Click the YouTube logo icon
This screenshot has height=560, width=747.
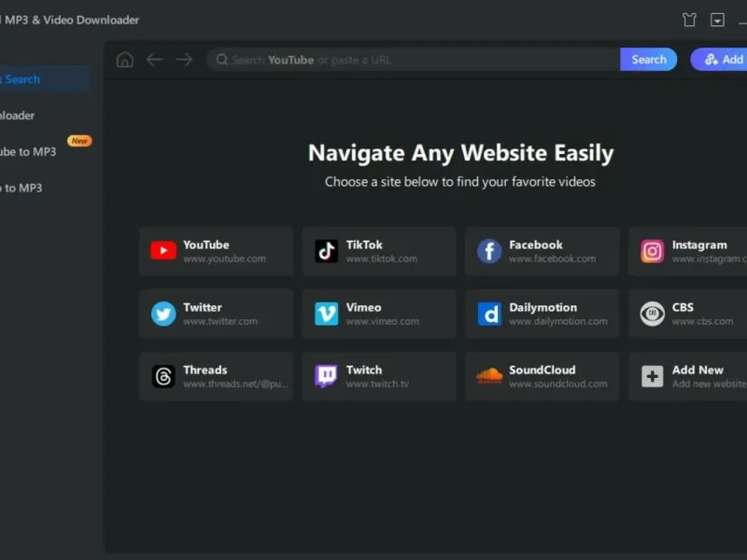[x=163, y=250]
